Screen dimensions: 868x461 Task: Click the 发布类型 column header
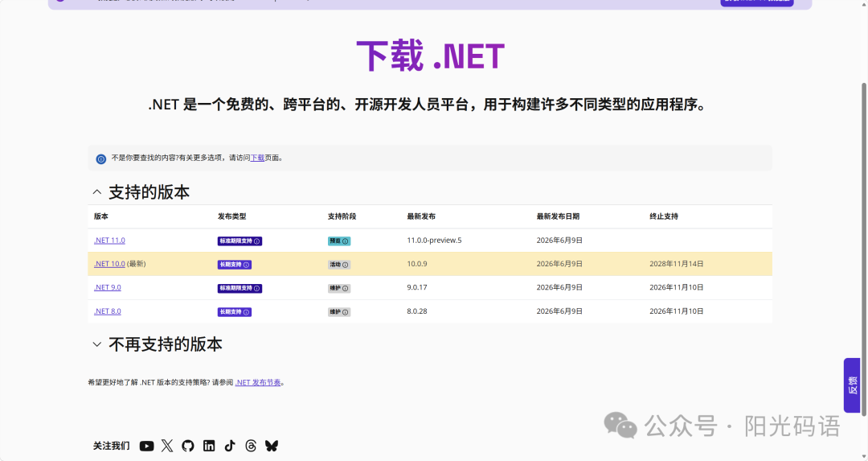pyautogui.click(x=232, y=216)
